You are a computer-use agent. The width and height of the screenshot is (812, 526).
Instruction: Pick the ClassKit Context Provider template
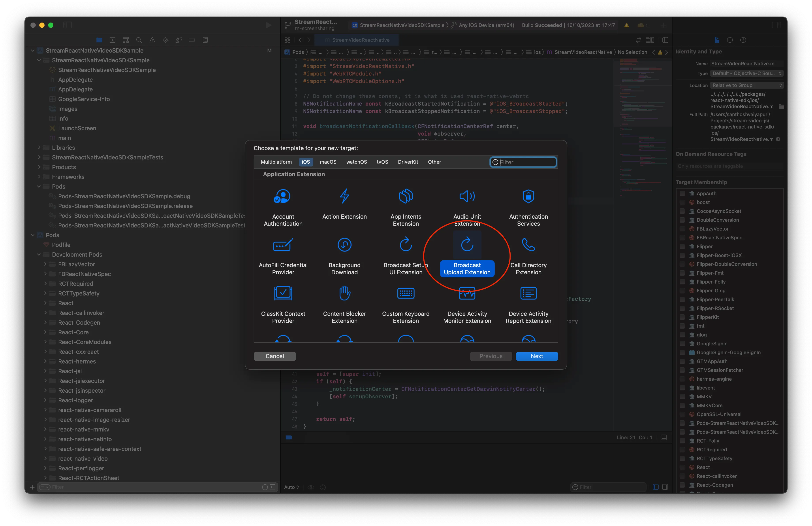tap(283, 293)
